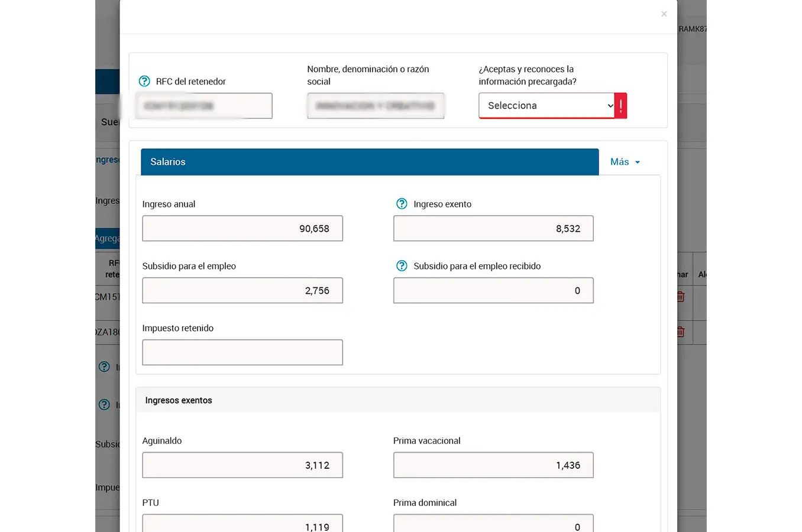View help for Subsidio para el empleo recibido
Screen dimensions: 802x532
coord(402,266)
